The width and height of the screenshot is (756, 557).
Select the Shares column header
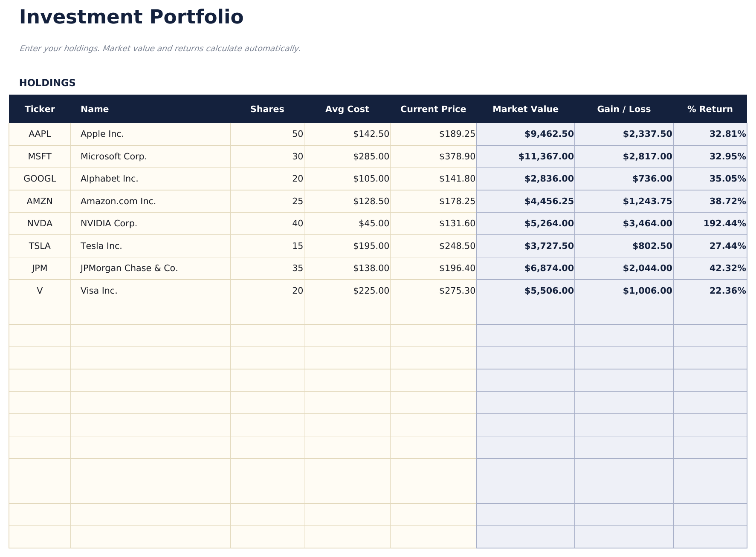coord(267,109)
